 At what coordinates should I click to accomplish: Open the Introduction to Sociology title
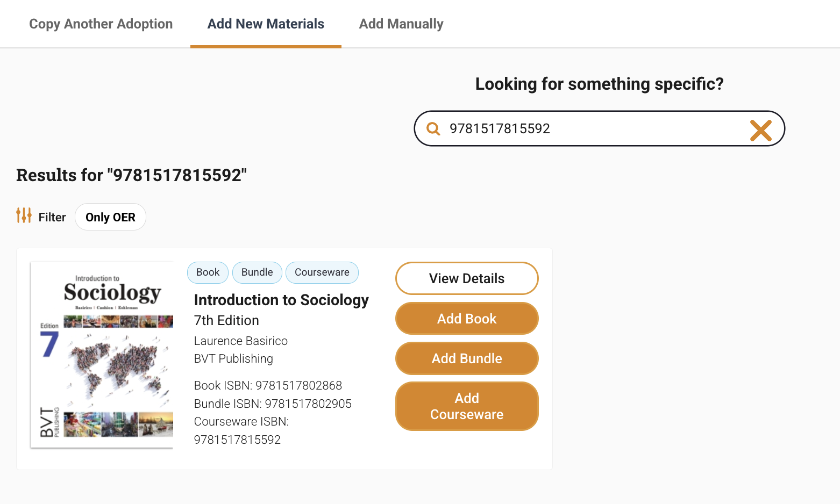[x=281, y=300]
